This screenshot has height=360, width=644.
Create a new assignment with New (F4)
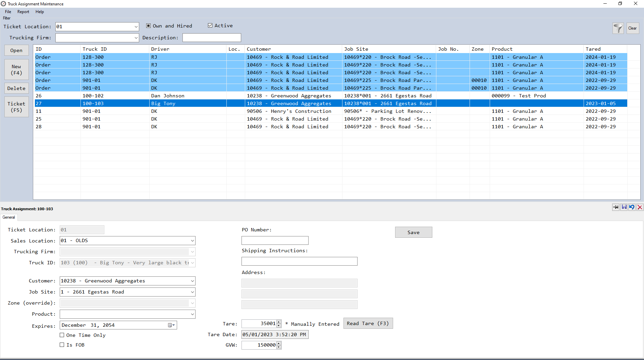[16, 70]
